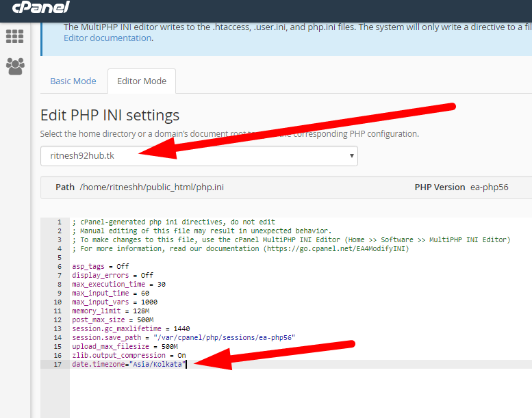
Task: Click comment line 2 about manual editing
Action: click(202, 231)
